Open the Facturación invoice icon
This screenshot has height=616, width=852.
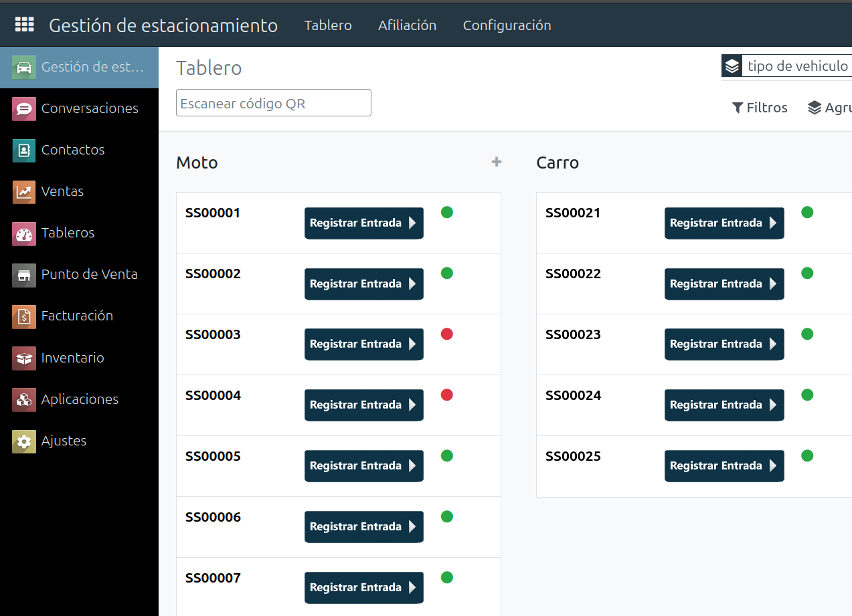(x=24, y=316)
